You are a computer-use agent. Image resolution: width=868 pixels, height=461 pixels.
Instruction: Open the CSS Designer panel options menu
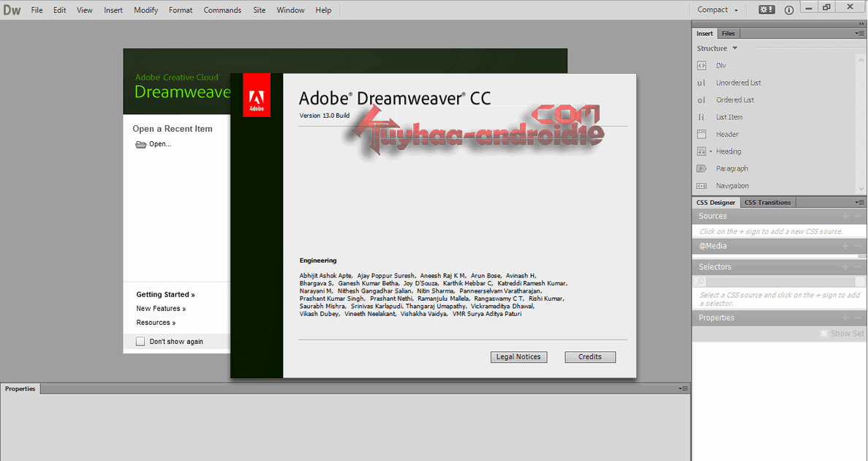[x=860, y=202]
